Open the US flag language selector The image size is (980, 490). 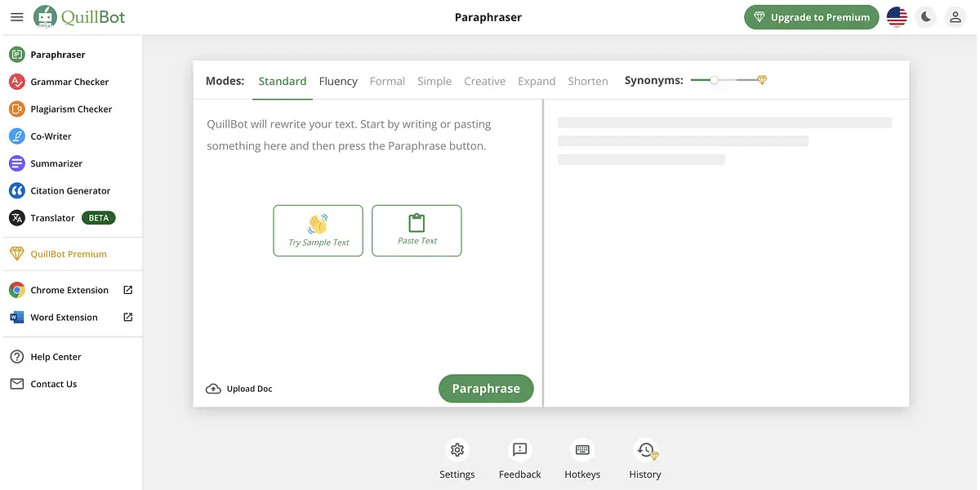[897, 17]
